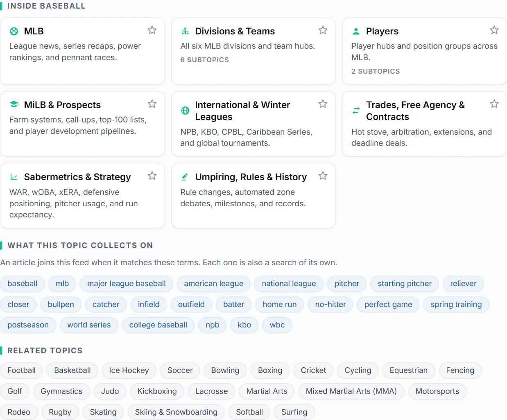Open the Ice Hockey related topic
Screen dimensions: 507x420
pyautogui.click(x=129, y=370)
